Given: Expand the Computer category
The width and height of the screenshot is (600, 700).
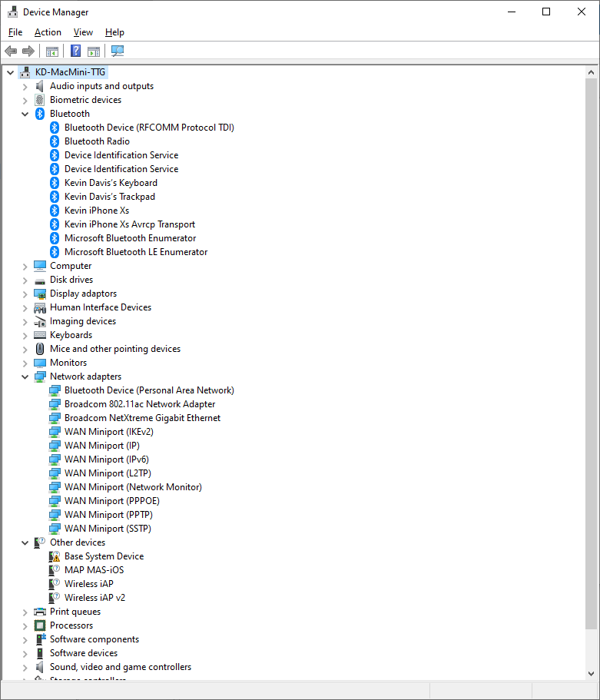Looking at the screenshot, I should 25,267.
